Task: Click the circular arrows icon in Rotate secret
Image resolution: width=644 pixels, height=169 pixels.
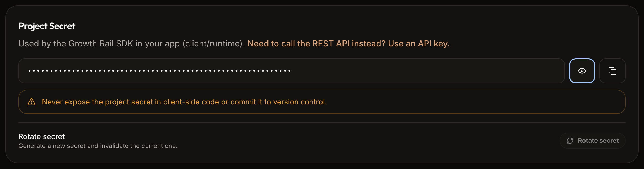Action: pos(570,141)
